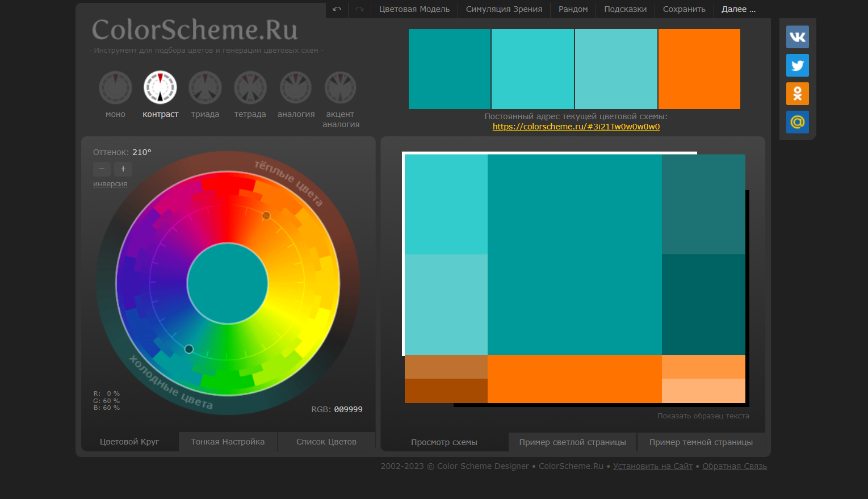Click the Установить на Сайт link
The image size is (868, 499).
(653, 466)
